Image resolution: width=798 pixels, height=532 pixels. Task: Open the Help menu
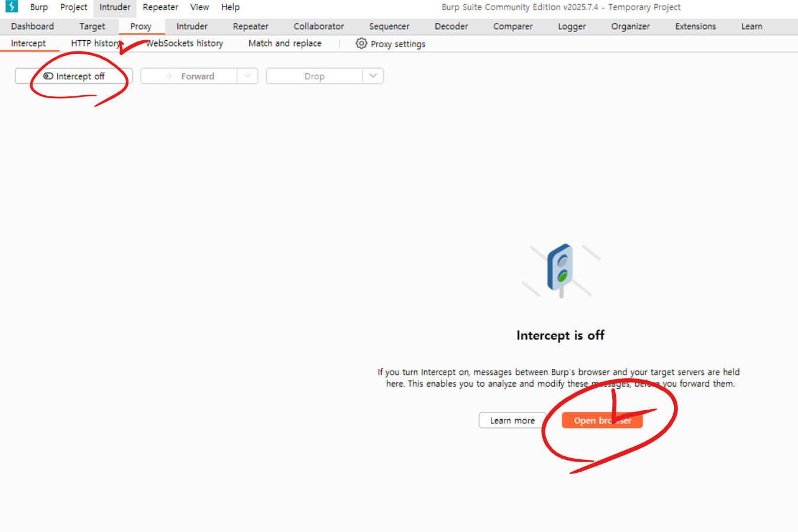pyautogui.click(x=230, y=7)
